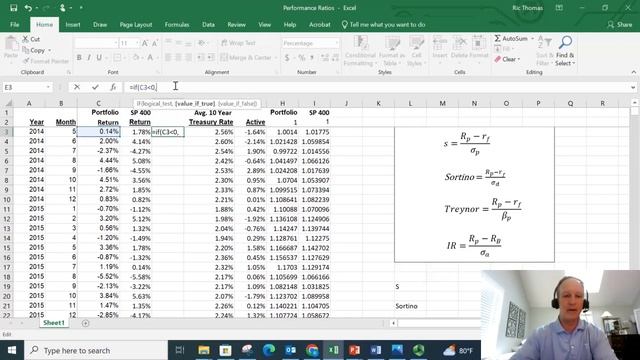Click the Select All corner triangle
This screenshot has width=640, height=360.
(8, 103)
